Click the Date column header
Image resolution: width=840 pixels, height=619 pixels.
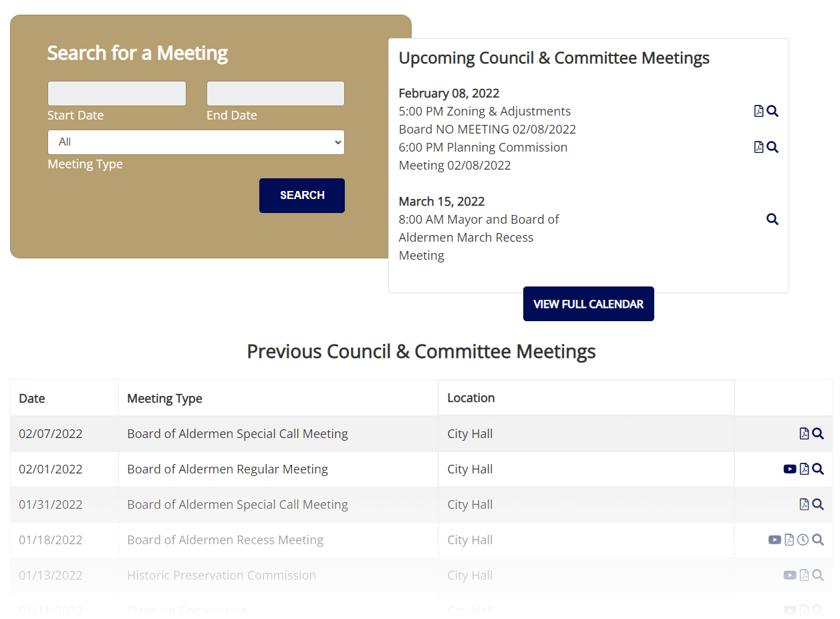point(32,399)
